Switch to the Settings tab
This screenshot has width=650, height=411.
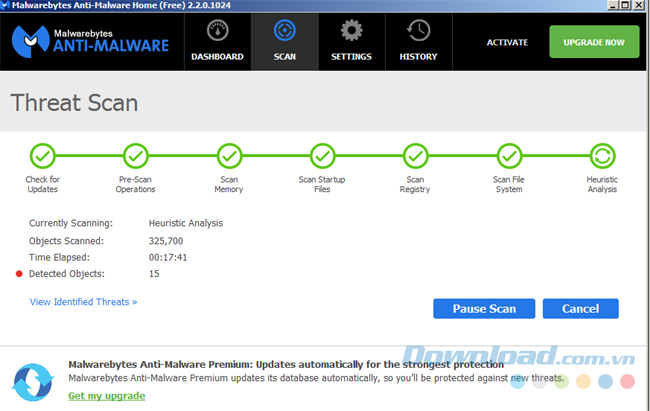tap(351, 42)
